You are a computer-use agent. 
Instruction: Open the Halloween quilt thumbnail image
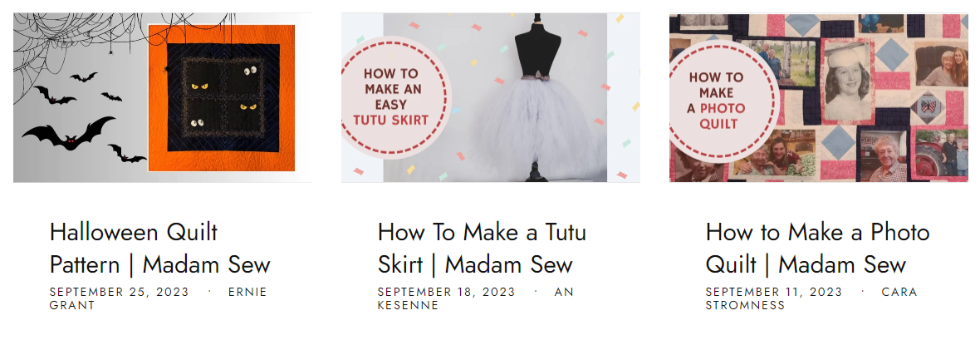coord(163,98)
